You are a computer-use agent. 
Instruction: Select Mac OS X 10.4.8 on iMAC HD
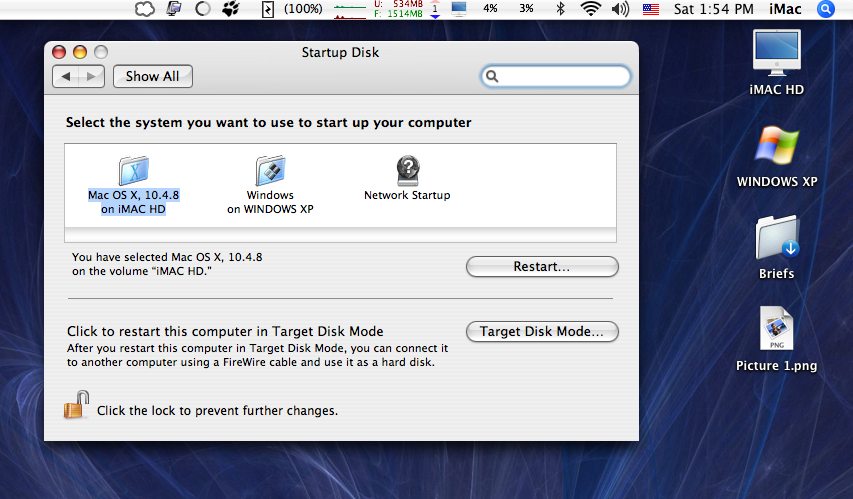(x=133, y=185)
